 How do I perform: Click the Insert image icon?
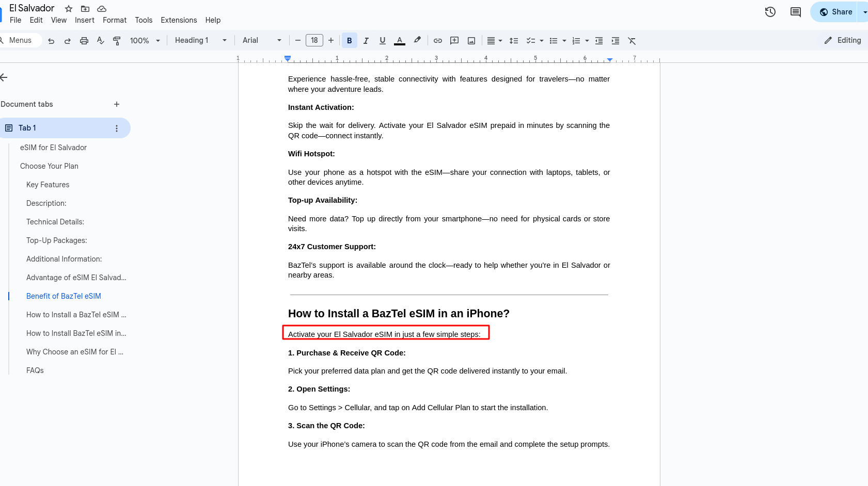(471, 41)
